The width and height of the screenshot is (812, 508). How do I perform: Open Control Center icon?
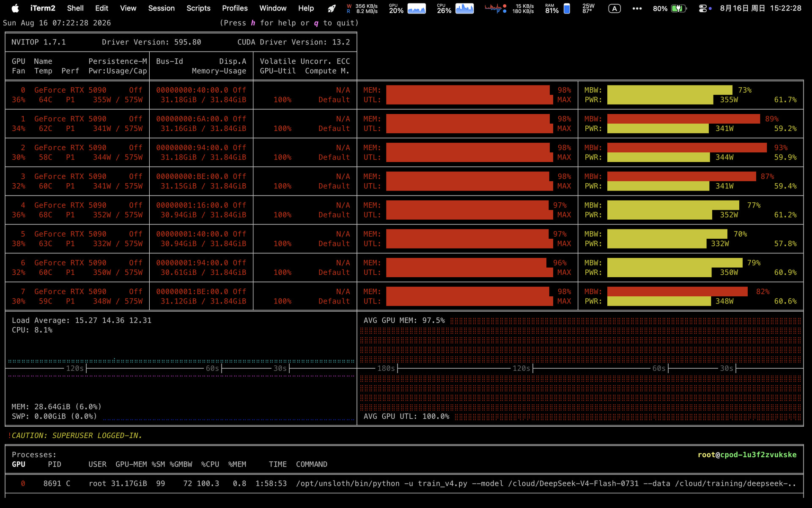[702, 8]
